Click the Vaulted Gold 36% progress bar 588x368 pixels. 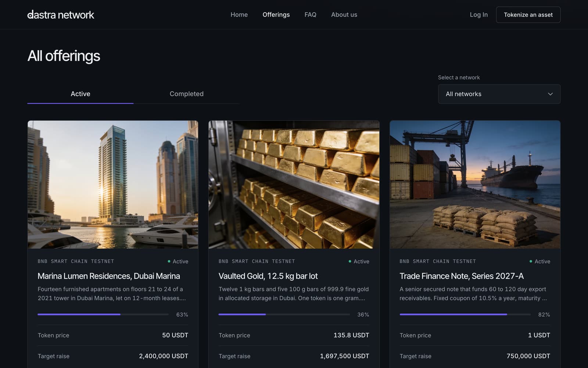(284, 314)
